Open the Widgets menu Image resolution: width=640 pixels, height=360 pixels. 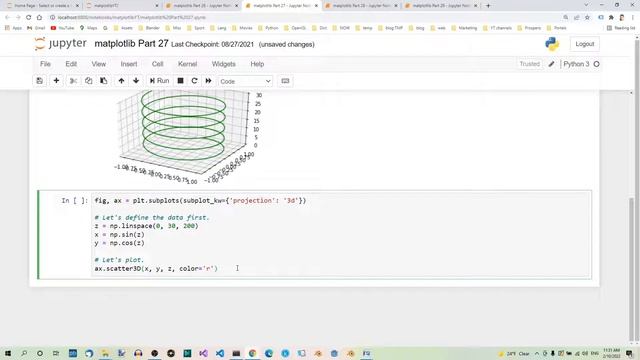coord(224,64)
